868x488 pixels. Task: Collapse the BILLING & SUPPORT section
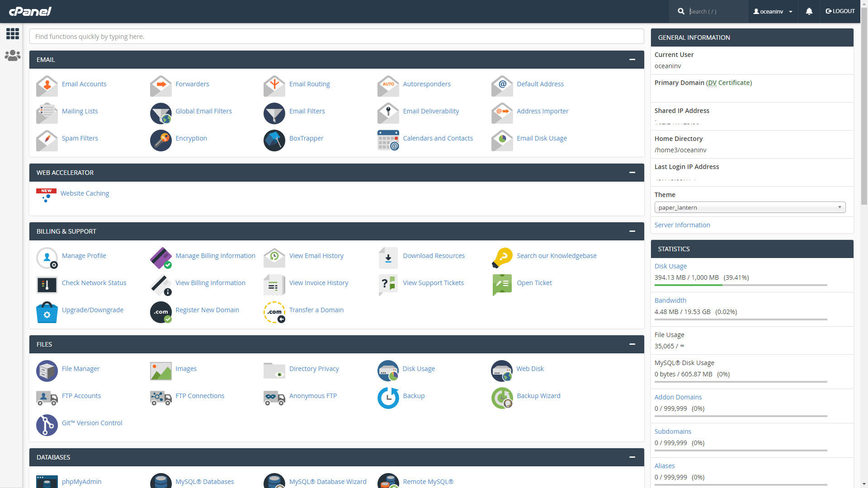click(x=632, y=231)
